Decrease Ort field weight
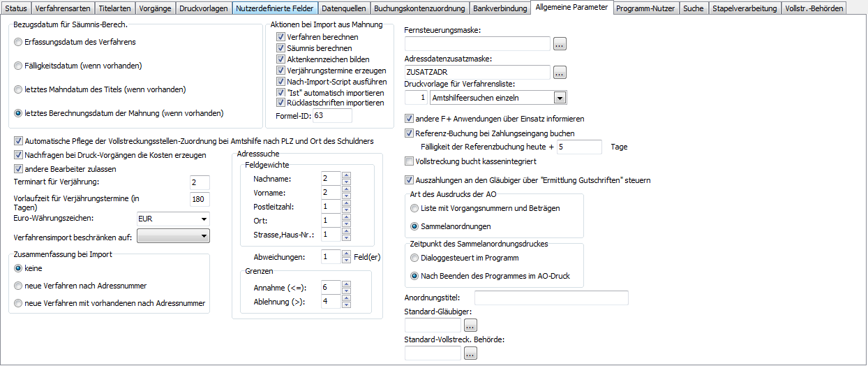 (345, 224)
